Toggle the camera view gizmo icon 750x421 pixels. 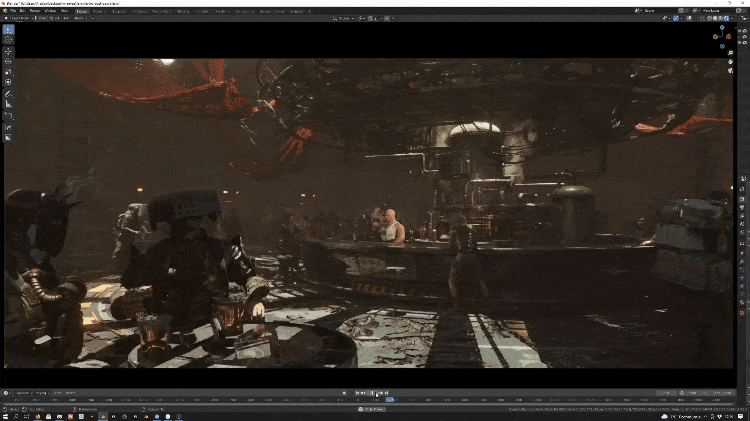pos(730,70)
